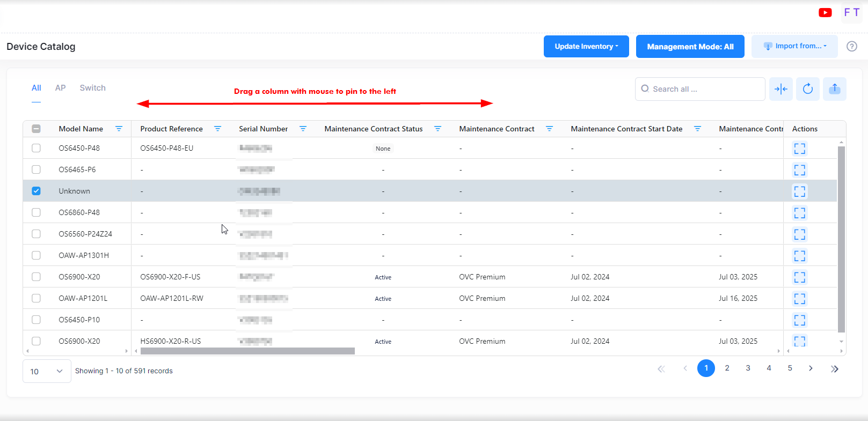Open the page size dropdown
This screenshot has height=421, width=868.
(x=47, y=371)
